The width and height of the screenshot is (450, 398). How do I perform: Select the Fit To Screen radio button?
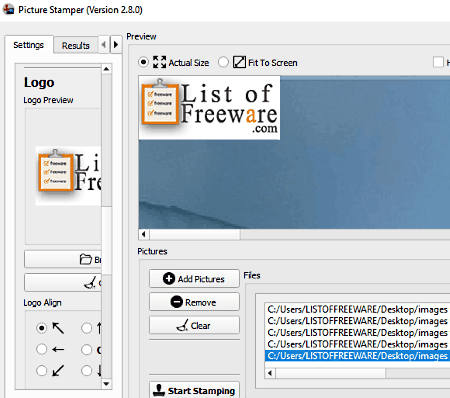click(x=223, y=62)
